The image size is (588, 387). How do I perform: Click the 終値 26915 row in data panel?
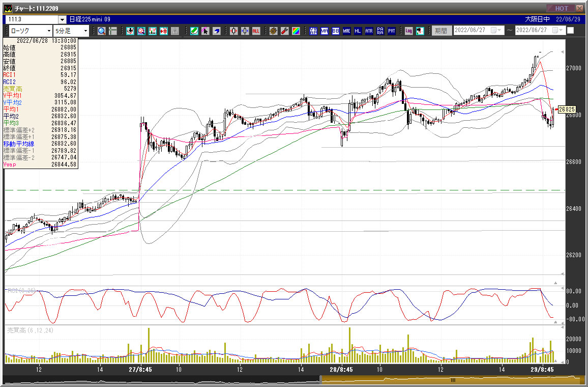[40, 68]
